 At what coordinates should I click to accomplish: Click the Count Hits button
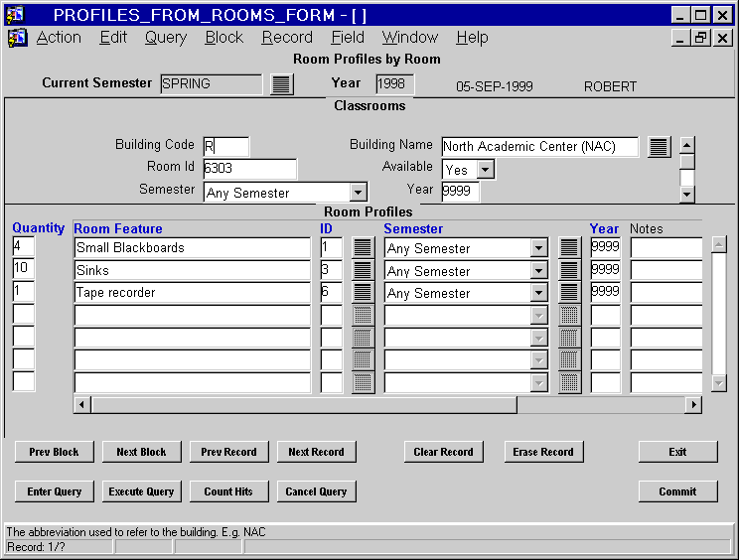click(229, 491)
